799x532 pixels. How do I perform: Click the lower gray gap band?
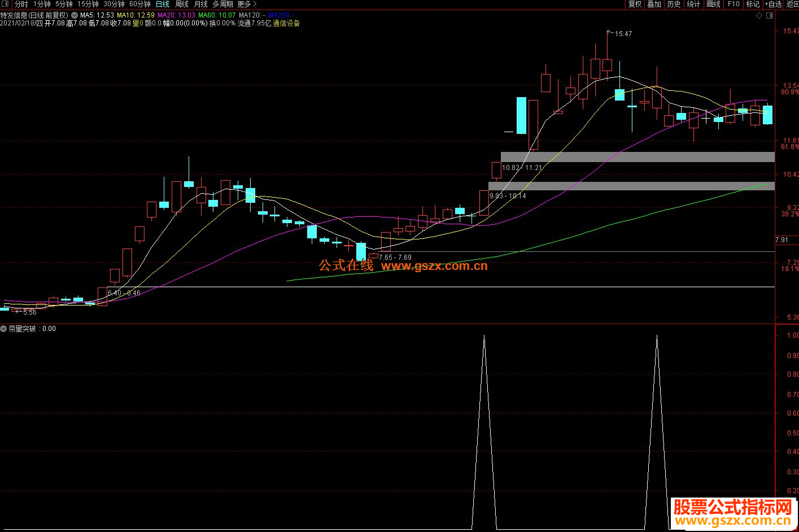pos(631,186)
